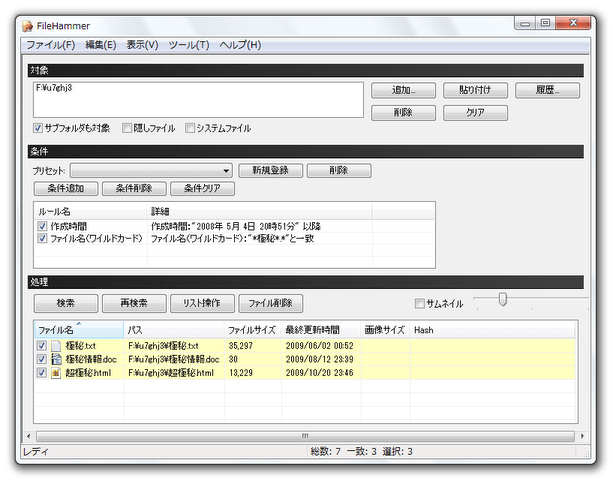
Task: Click the horizontal scrollbar thumb
Action: pos(305,436)
